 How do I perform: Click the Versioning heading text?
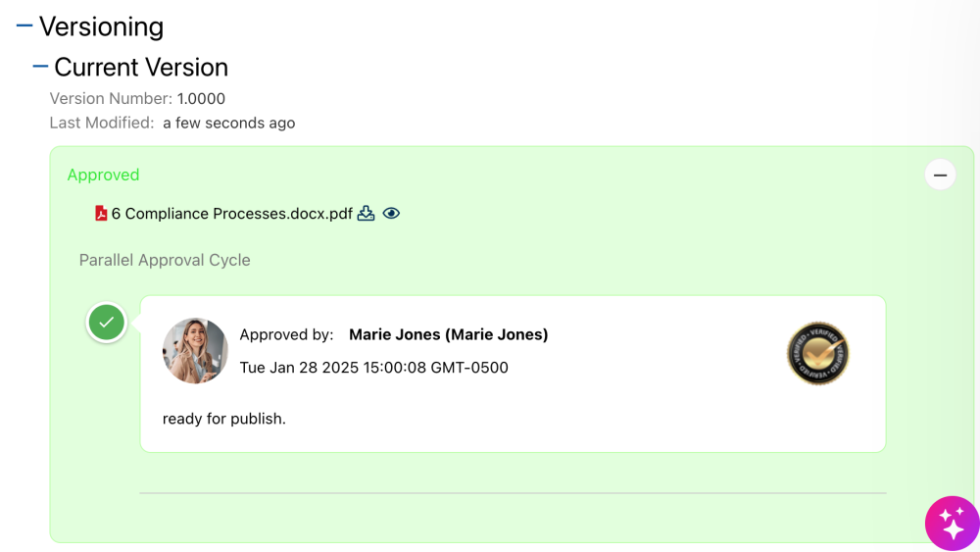[x=101, y=26]
